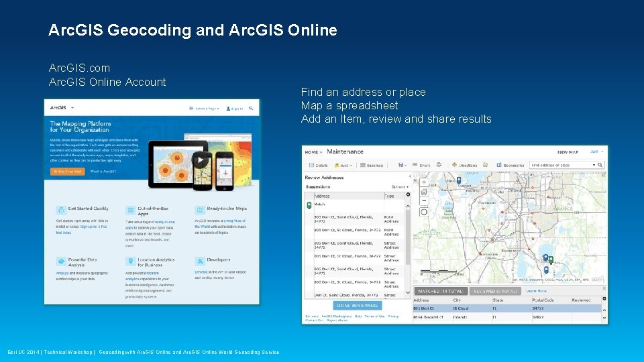Click the Share map button
Screen dimensions: 644x362
(421, 165)
